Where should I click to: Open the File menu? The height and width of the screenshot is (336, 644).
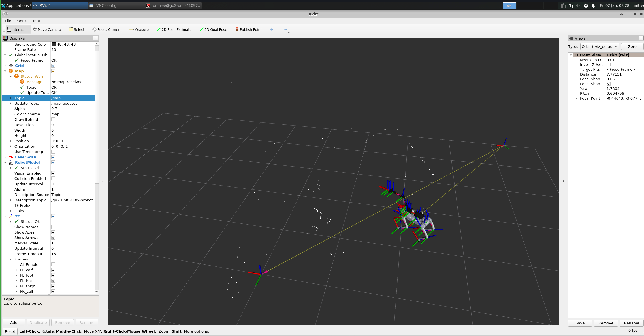[8, 21]
